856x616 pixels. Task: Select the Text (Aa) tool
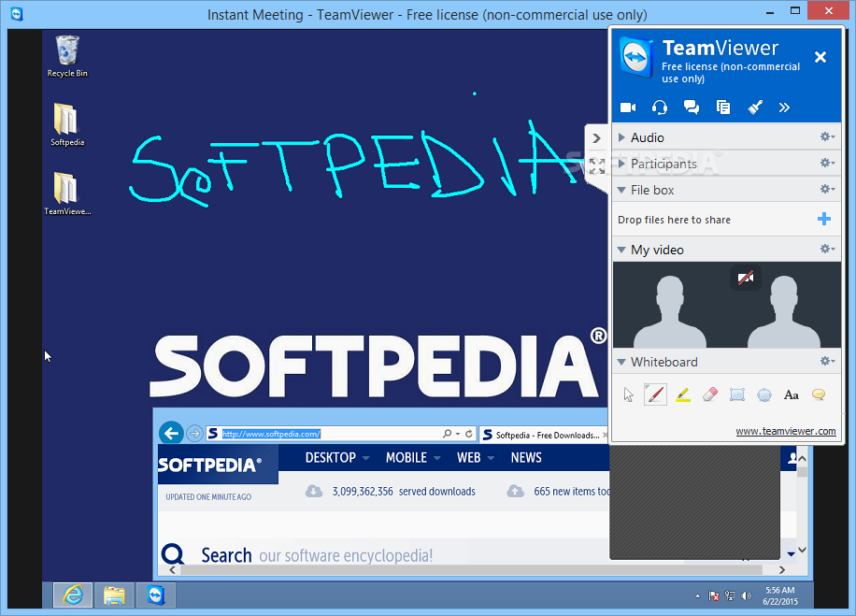pyautogui.click(x=791, y=394)
